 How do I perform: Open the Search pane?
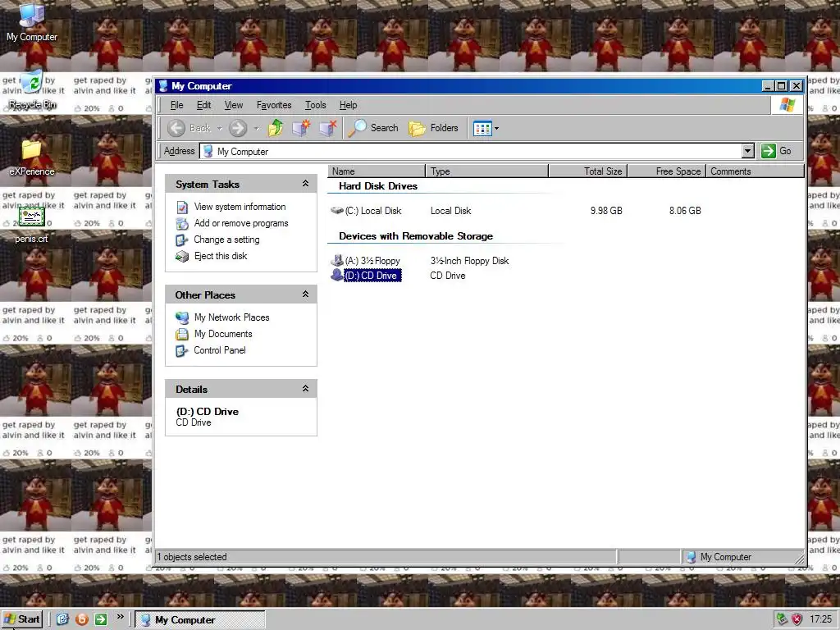click(x=373, y=128)
